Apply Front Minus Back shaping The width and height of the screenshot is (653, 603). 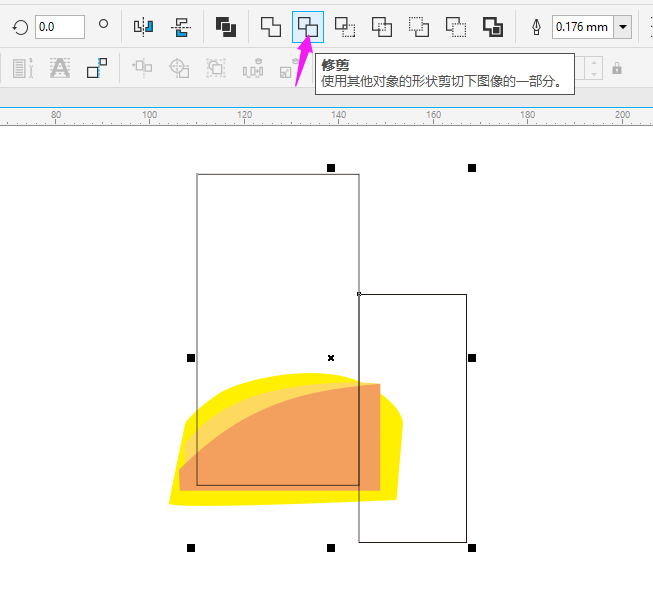click(419, 27)
